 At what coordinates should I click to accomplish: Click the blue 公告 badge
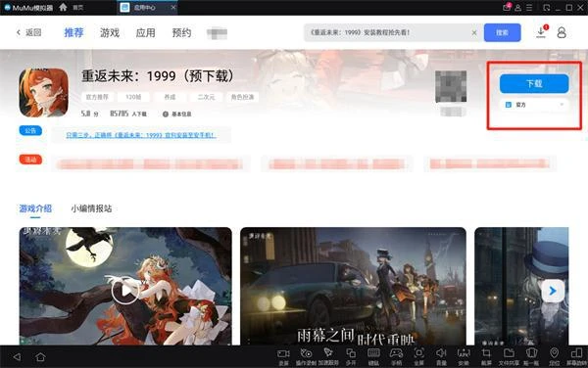pyautogui.click(x=30, y=130)
